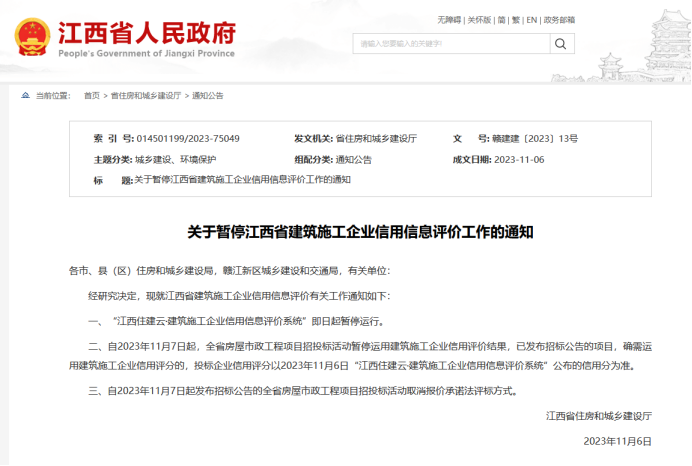
Task: Click the 江西省人民政府 site title
Action: pos(147,33)
